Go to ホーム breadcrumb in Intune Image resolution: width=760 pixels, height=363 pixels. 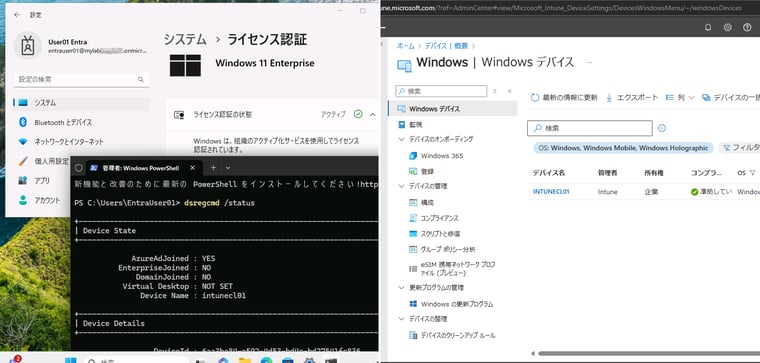406,46
